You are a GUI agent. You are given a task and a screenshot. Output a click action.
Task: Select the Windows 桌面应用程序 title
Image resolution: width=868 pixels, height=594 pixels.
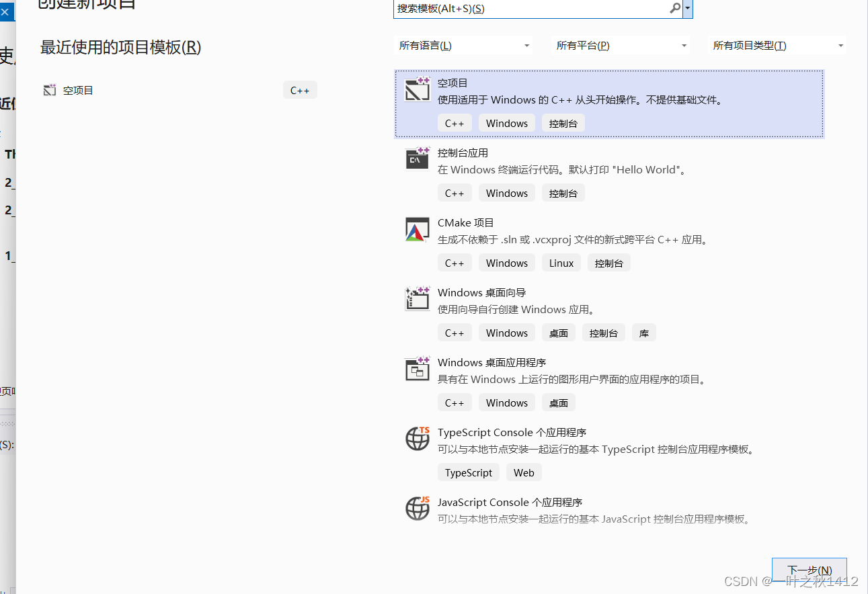click(x=491, y=363)
